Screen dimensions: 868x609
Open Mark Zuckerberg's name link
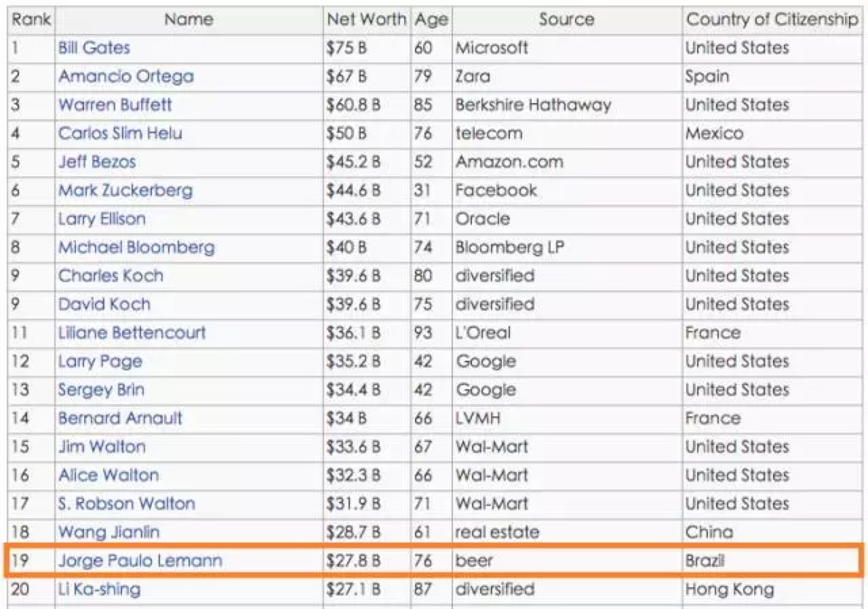click(125, 191)
